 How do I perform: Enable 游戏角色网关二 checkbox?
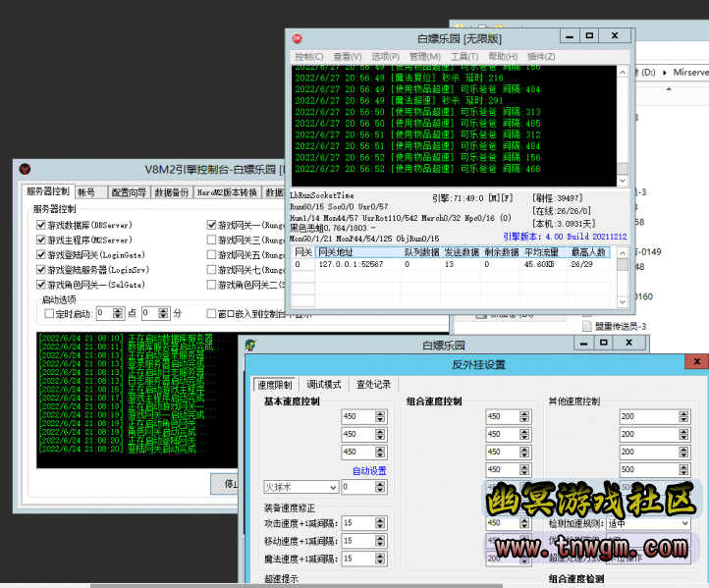pyautogui.click(x=211, y=285)
